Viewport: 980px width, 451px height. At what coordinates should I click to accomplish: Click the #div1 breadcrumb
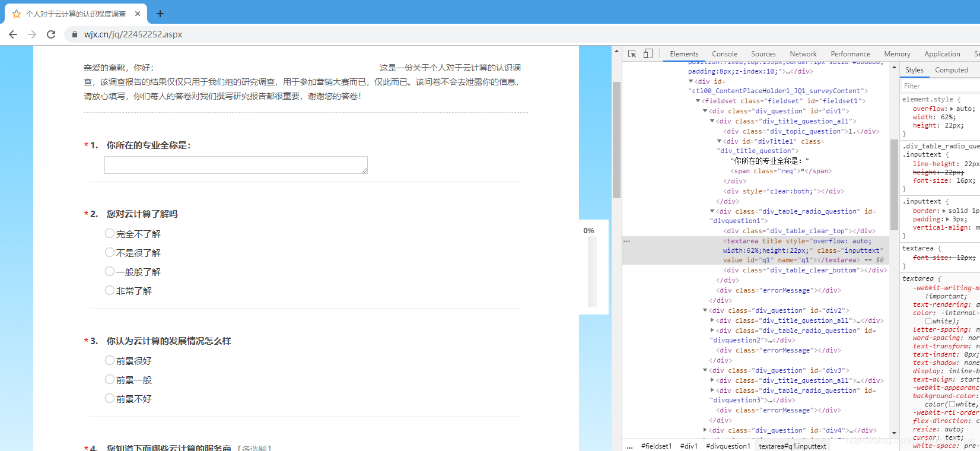(x=689, y=446)
